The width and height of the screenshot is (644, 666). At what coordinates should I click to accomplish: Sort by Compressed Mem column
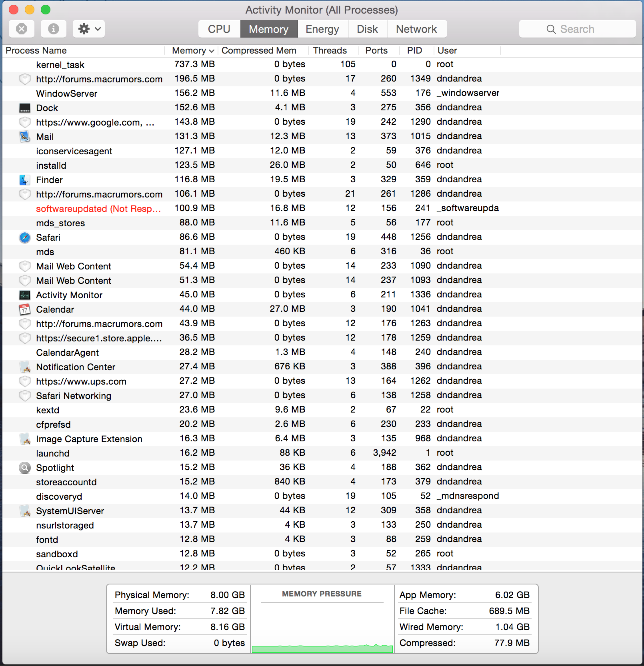coord(263,50)
